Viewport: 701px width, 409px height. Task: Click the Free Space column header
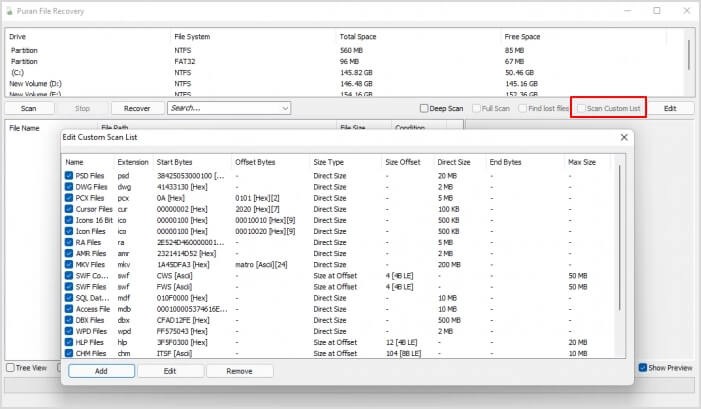(522, 37)
